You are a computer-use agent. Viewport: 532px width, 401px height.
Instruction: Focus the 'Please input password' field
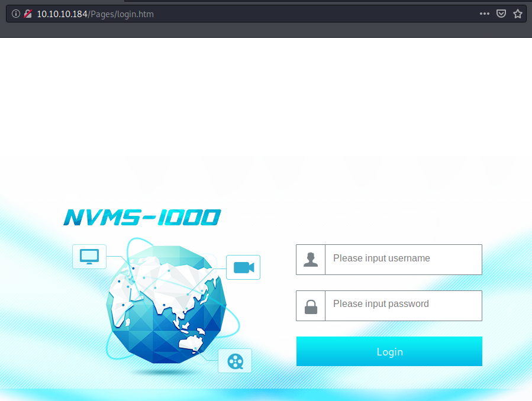pyautogui.click(x=403, y=305)
